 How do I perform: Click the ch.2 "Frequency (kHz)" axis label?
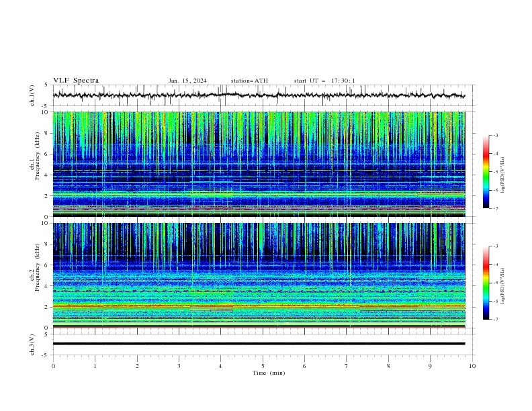coord(38,267)
